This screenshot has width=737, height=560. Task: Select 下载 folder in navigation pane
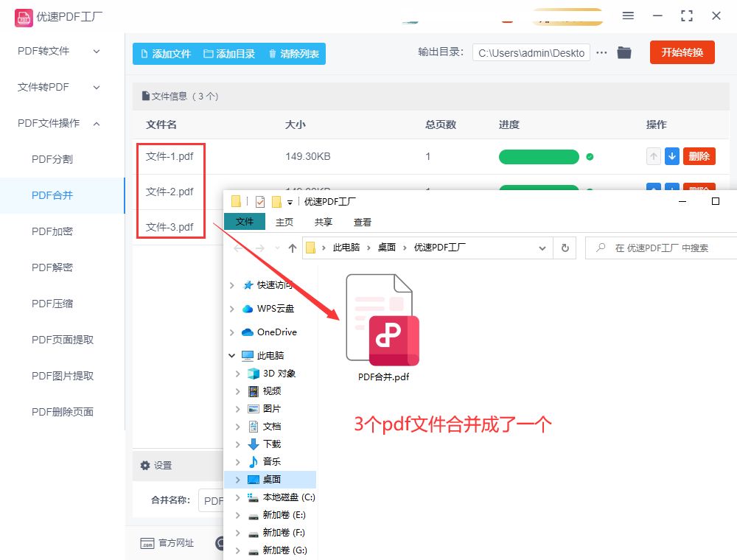[272, 444]
